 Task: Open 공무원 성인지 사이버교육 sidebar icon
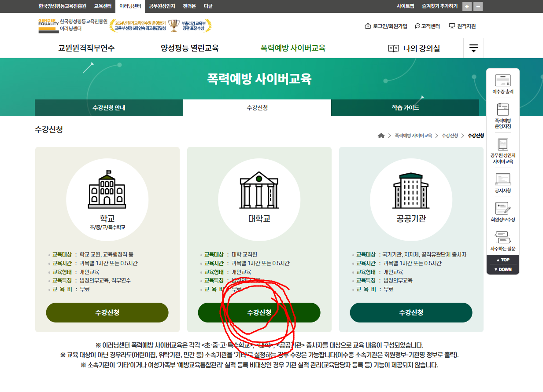click(x=502, y=145)
